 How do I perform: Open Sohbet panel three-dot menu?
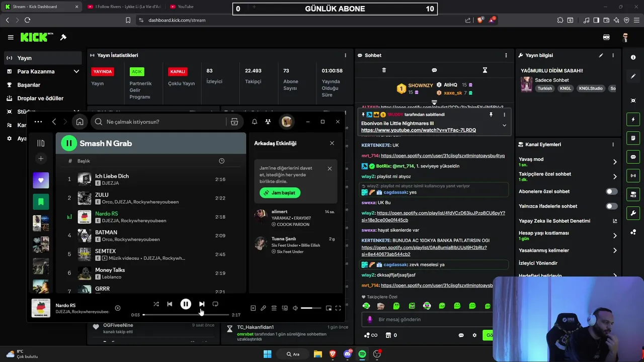pyautogui.click(x=506, y=55)
